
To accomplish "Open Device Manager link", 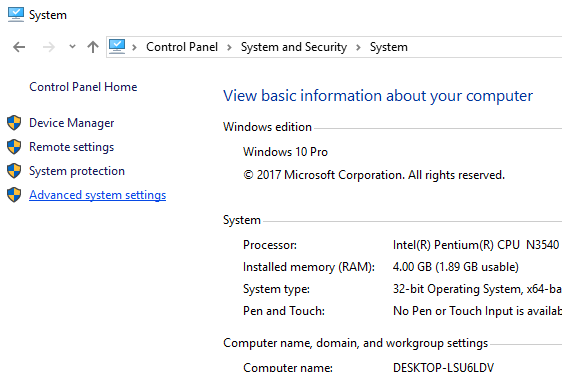I will point(72,123).
